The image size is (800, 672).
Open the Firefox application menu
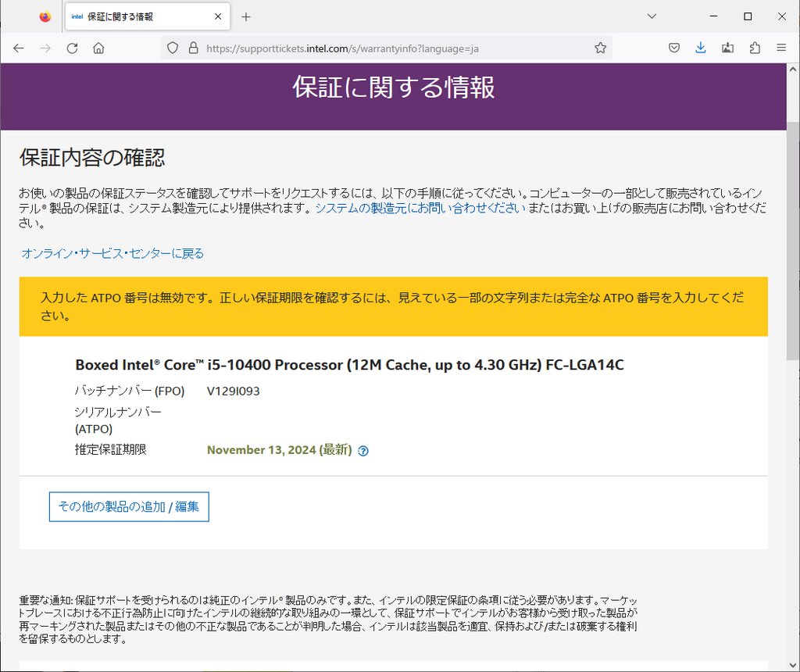[x=781, y=48]
